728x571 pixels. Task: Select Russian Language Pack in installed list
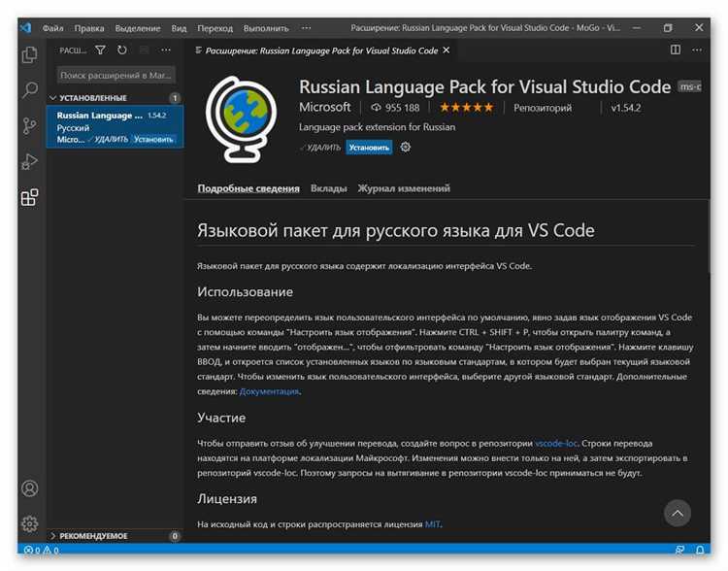click(x=115, y=127)
